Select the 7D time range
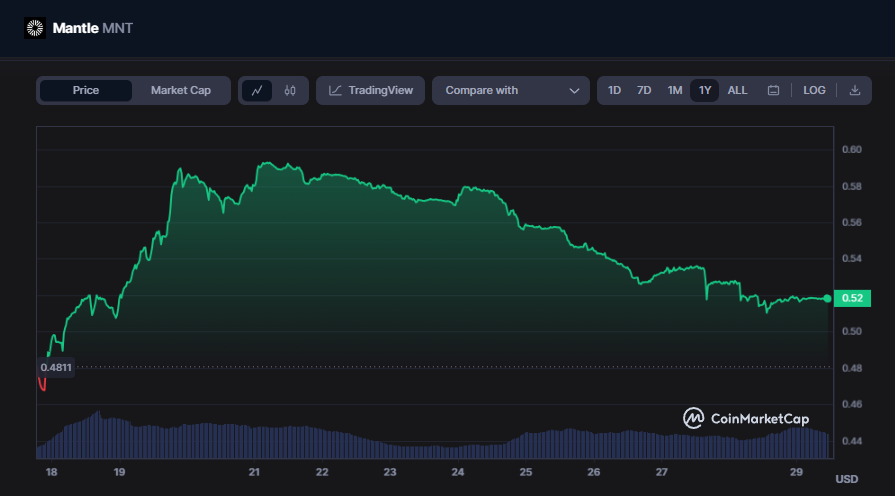 pyautogui.click(x=644, y=90)
